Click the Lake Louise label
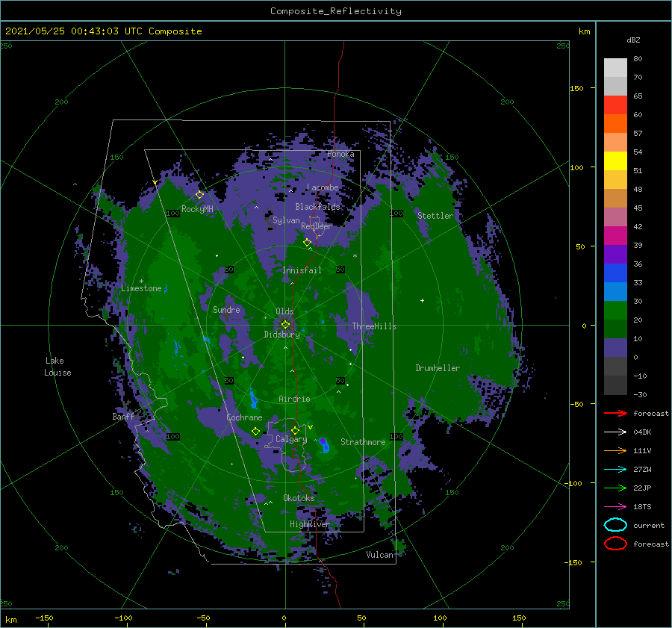The width and height of the screenshot is (672, 628). [x=57, y=367]
